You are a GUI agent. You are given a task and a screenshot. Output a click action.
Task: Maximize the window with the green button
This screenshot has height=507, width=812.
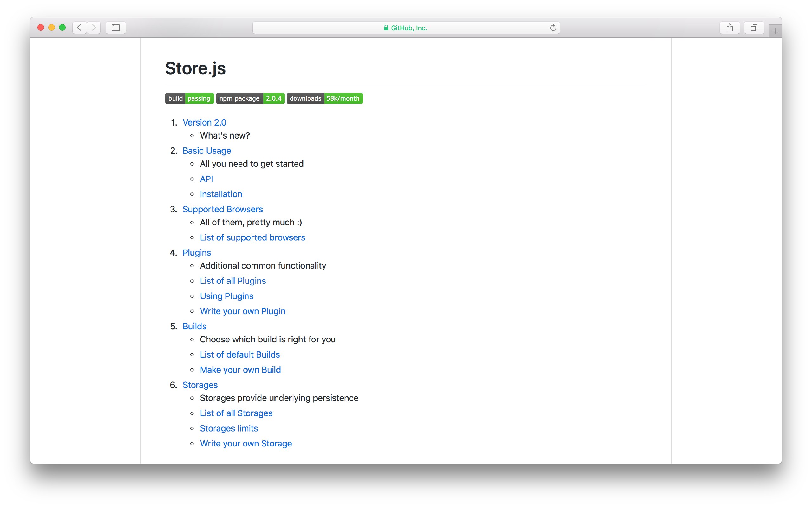pos(62,28)
